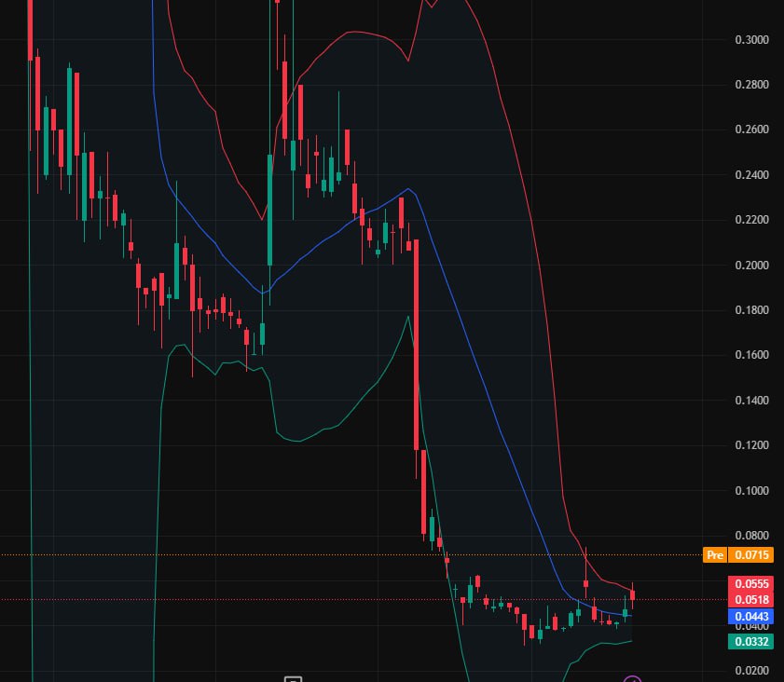Screen dimensions: 784x682
Task: Click the 0.0800 price axis label
Action: pos(751,536)
